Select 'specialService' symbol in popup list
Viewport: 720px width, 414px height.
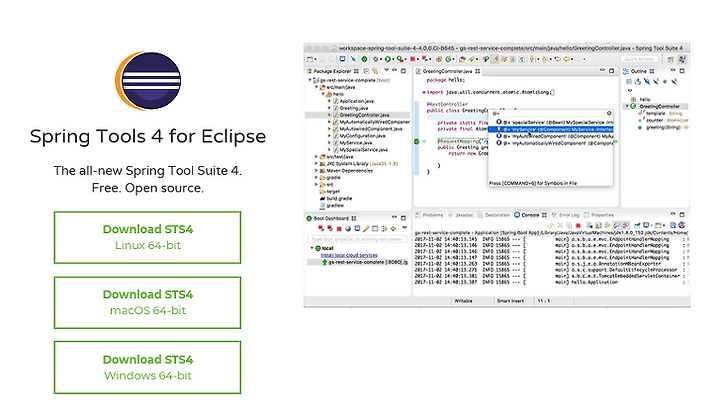point(554,122)
